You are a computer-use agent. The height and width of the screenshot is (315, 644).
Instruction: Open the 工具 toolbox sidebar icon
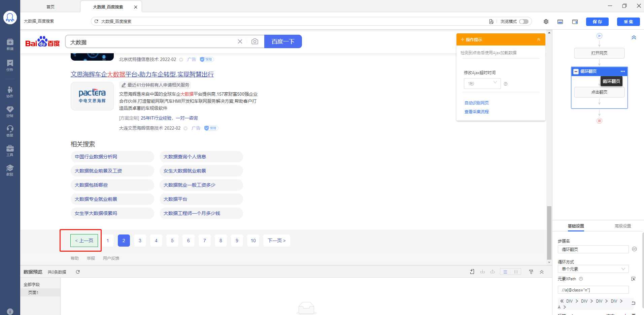coord(10,151)
